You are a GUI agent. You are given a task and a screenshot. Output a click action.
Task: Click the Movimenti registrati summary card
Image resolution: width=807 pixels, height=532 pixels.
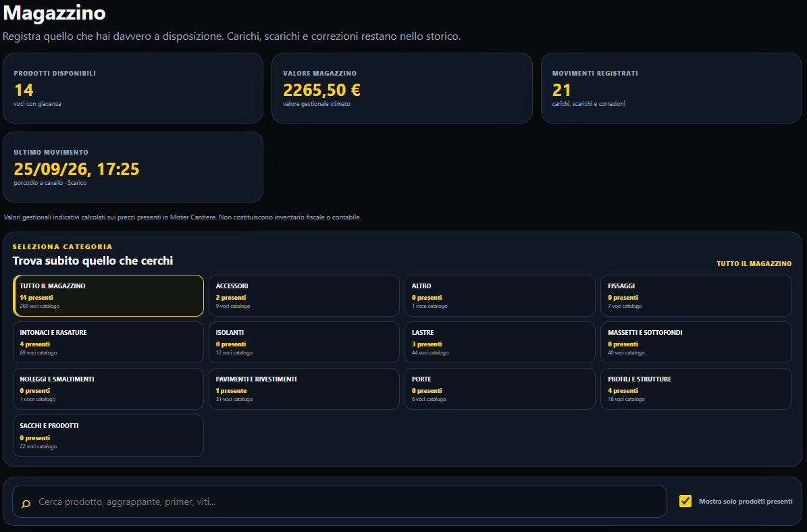pos(671,88)
